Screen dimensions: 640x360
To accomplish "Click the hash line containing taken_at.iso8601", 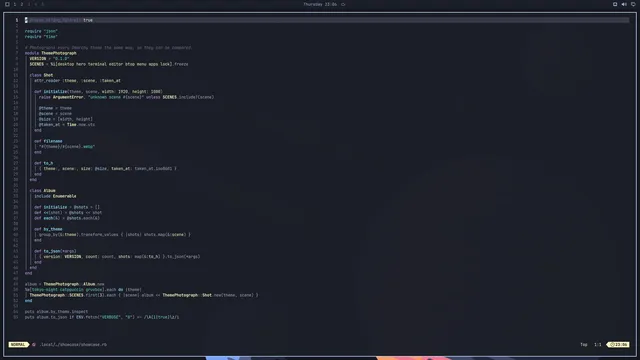I will point(108,169).
